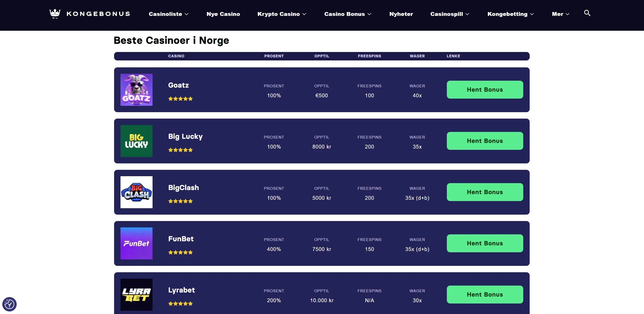644x314 pixels.
Task: Click Hent Bonus for FunBet
Action: [485, 243]
